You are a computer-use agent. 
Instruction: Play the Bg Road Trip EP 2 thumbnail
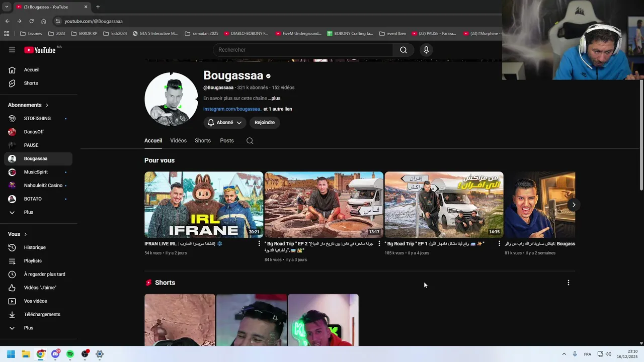(324, 205)
